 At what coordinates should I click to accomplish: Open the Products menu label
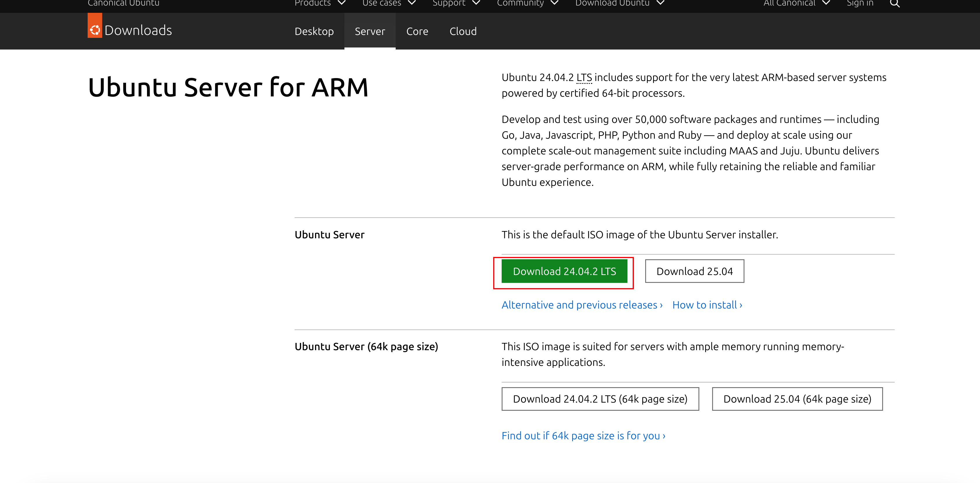coord(312,3)
